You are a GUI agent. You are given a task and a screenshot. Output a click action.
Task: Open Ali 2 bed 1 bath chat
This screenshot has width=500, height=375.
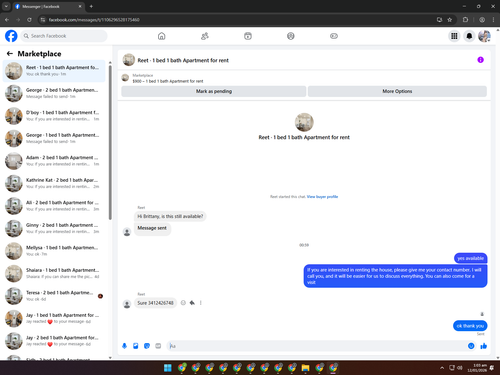pos(54,206)
